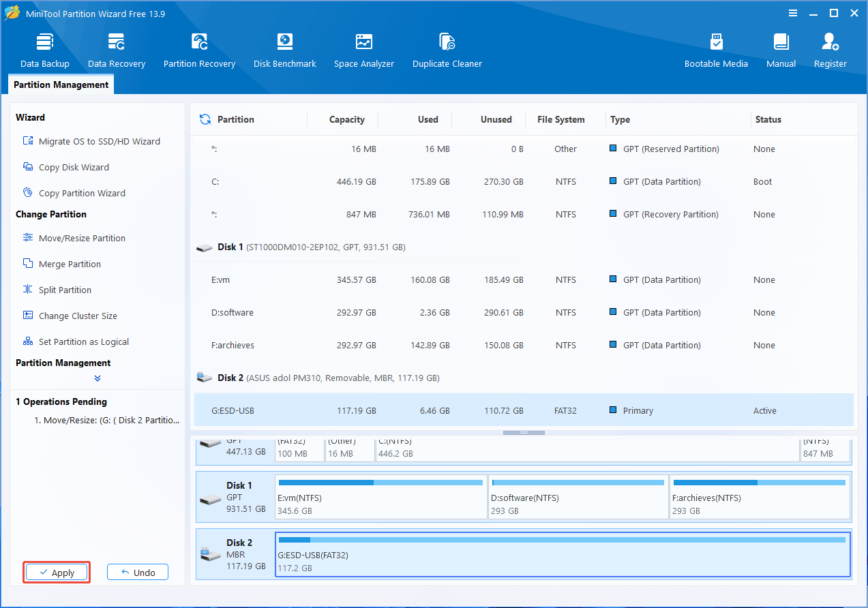Sort by File System column header
The image size is (868, 608).
pyautogui.click(x=560, y=119)
